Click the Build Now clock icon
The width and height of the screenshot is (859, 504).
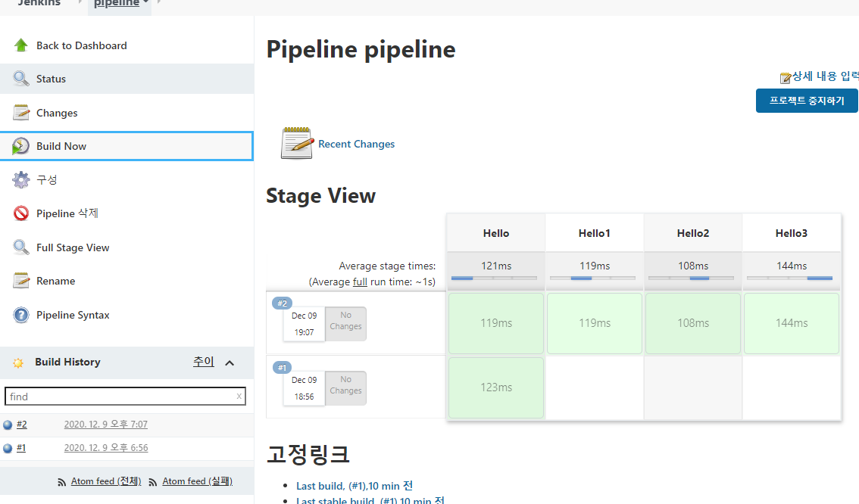[20, 146]
